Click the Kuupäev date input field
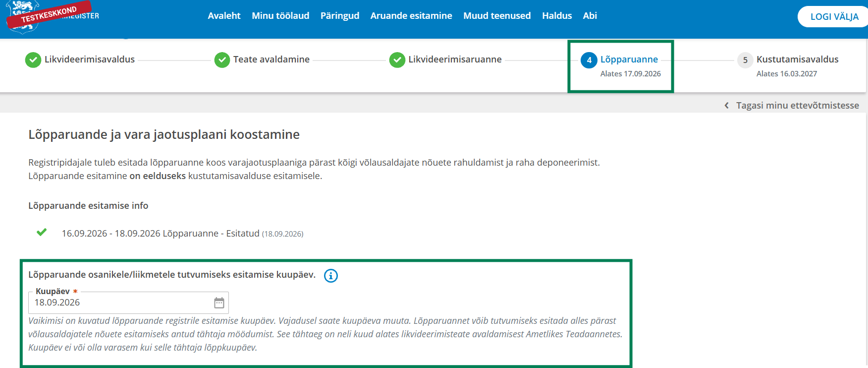Image resolution: width=868 pixels, height=368 pixels. coord(128,303)
